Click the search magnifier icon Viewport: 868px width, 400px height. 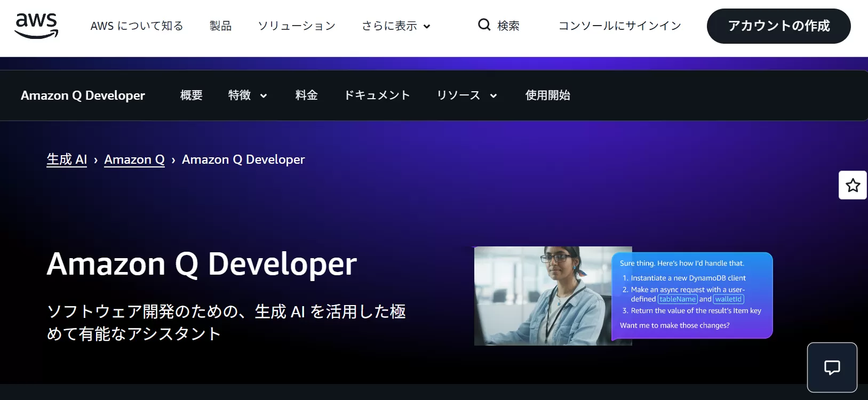pyautogui.click(x=484, y=25)
